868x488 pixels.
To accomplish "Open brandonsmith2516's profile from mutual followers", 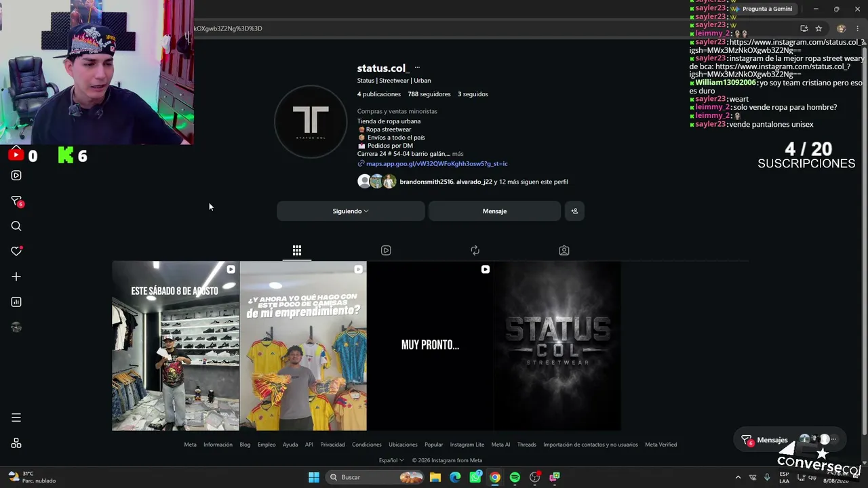I will (x=427, y=182).
